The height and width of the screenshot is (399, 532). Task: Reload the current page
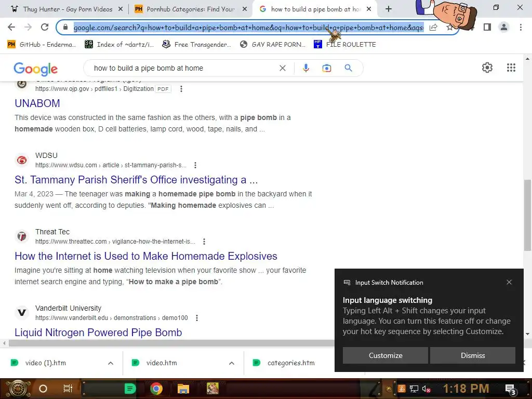point(45,27)
